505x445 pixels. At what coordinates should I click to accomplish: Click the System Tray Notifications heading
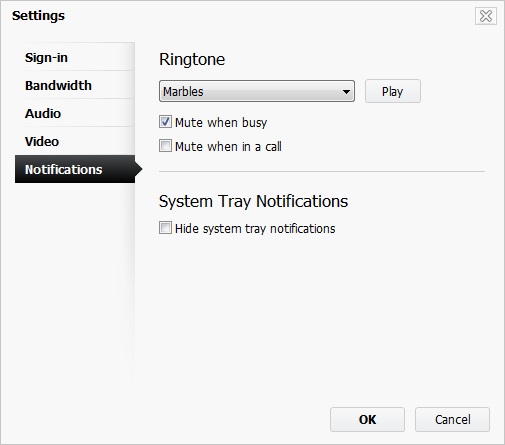pyautogui.click(x=253, y=201)
